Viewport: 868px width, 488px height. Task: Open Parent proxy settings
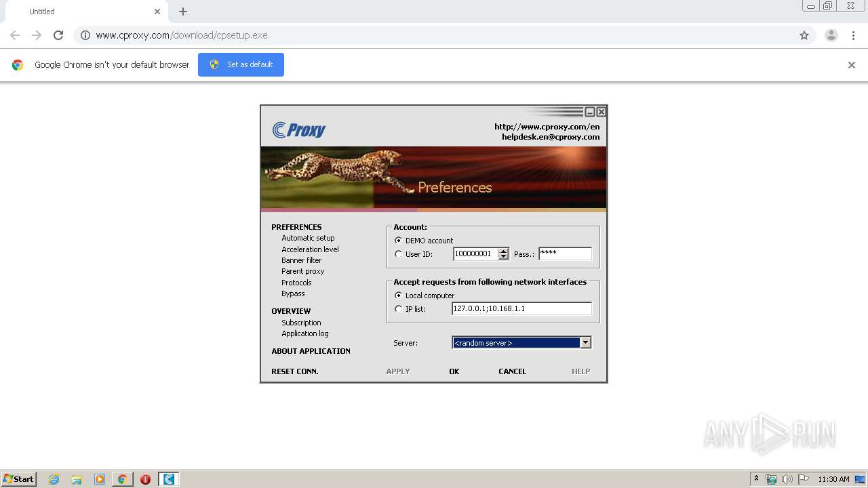click(x=303, y=271)
